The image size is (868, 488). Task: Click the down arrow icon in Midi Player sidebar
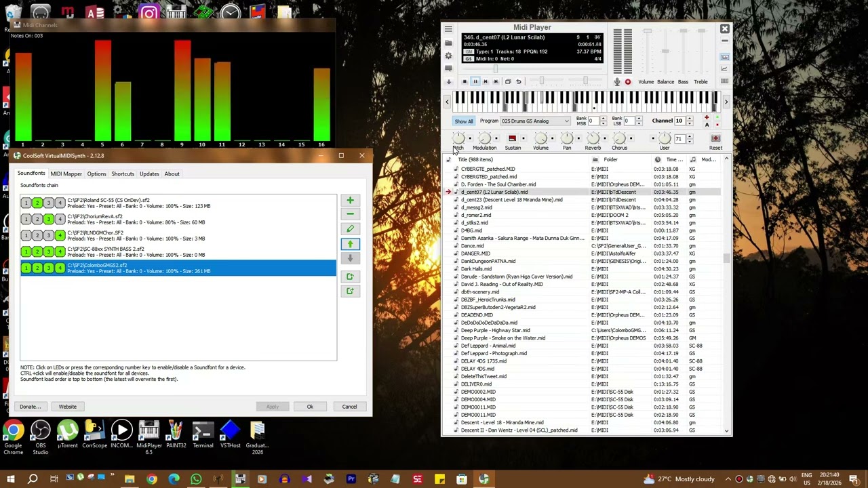tap(449, 82)
